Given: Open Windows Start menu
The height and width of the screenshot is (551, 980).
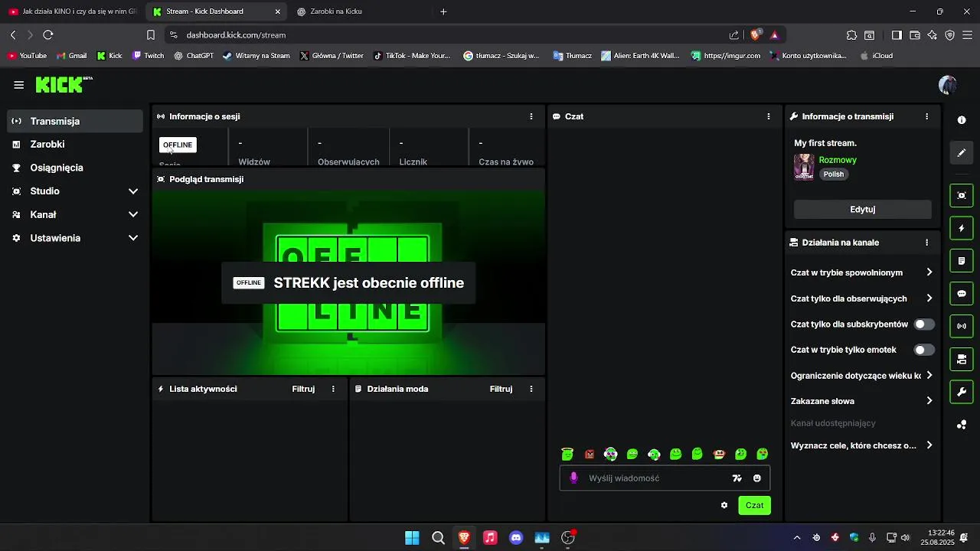Looking at the screenshot, I should coord(412,538).
